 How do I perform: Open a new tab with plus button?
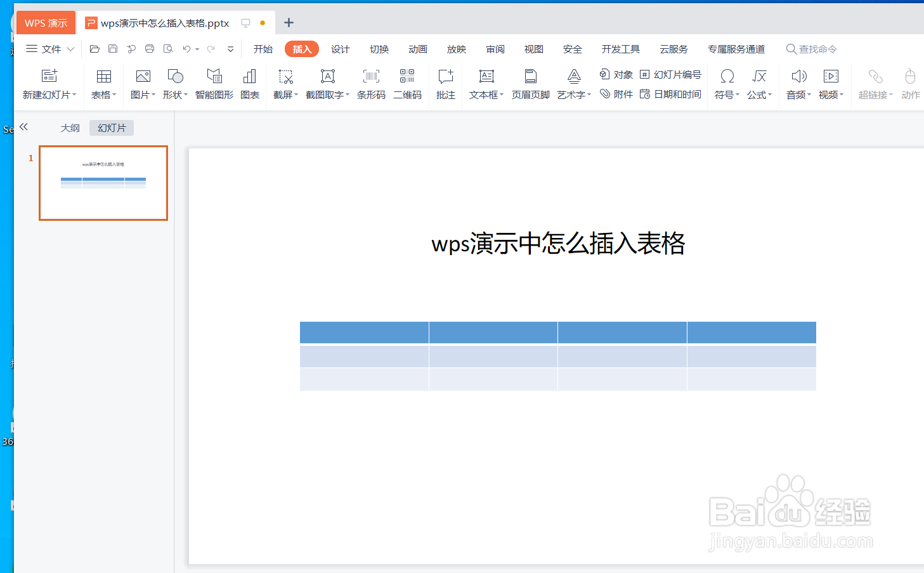289,23
